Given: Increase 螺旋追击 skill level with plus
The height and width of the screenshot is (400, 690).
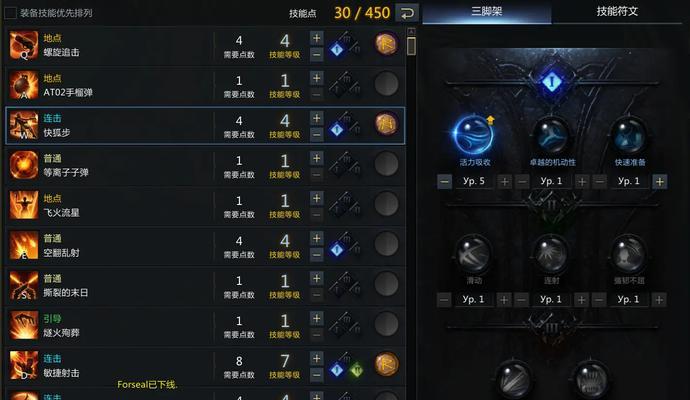Looking at the screenshot, I should 316,38.
